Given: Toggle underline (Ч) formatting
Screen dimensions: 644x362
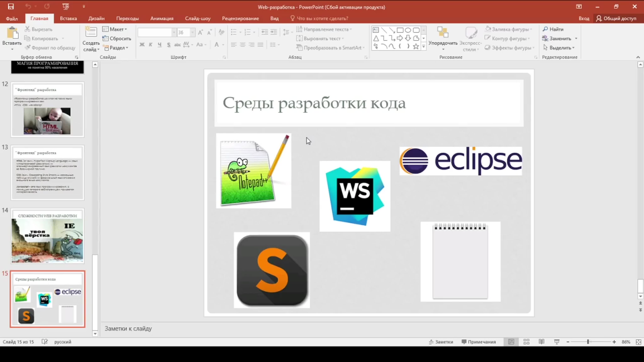Looking at the screenshot, I should [159, 45].
